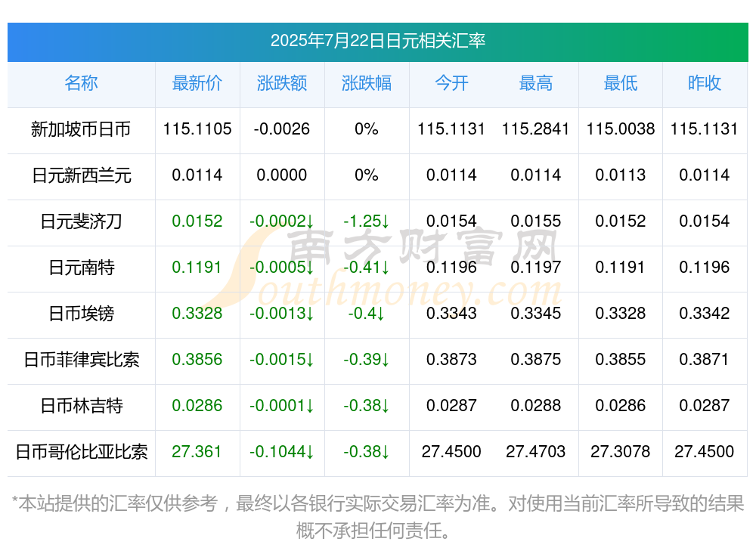This screenshot has height=554, width=756.
Task: Click lowest value 115.0038
Action: [x=621, y=129]
